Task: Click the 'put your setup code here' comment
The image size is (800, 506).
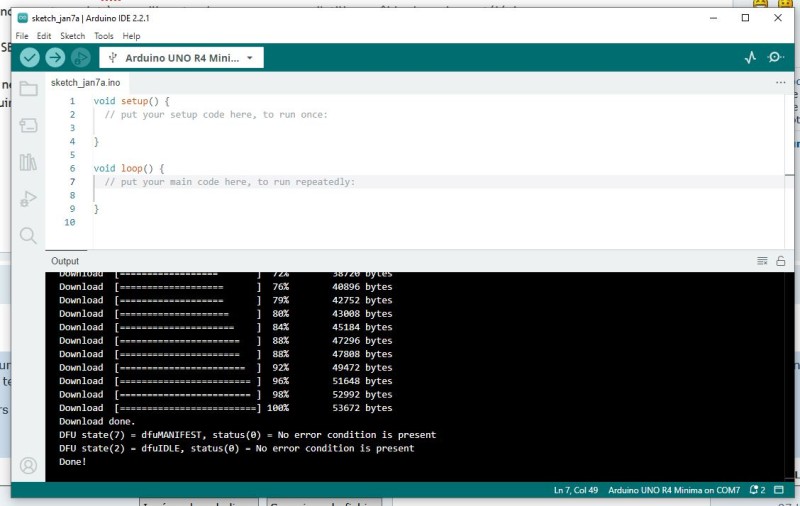Action: 216,115
